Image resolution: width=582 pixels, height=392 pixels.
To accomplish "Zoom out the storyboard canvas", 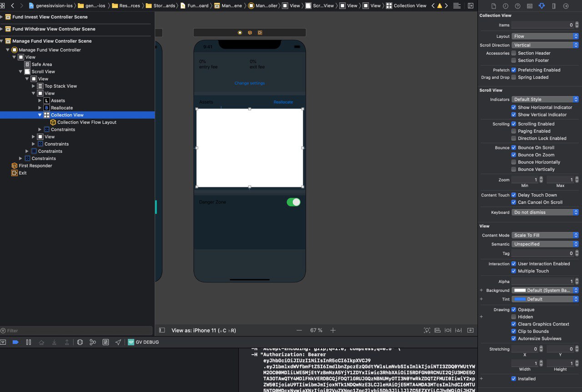I will [x=299, y=330].
